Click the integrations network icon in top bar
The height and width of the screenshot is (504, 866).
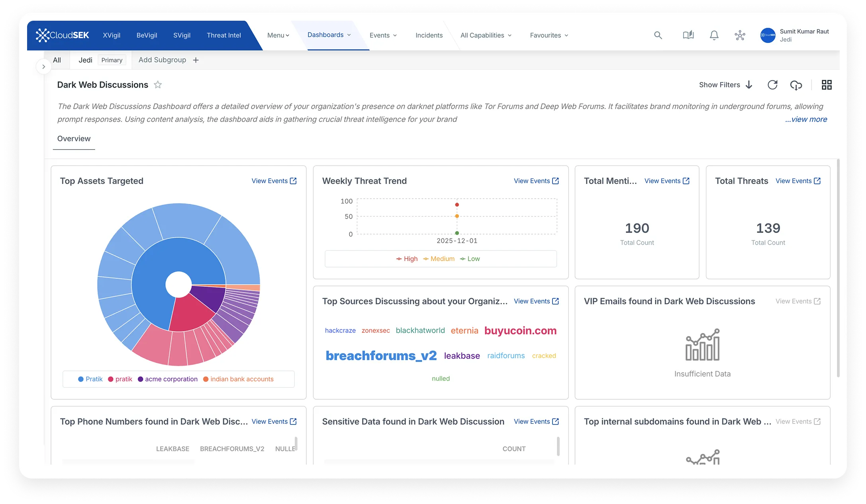(x=740, y=35)
